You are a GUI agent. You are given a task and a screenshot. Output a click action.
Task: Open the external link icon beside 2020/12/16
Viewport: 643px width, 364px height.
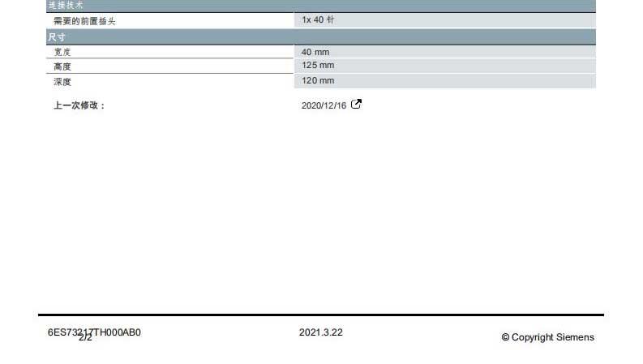(356, 104)
